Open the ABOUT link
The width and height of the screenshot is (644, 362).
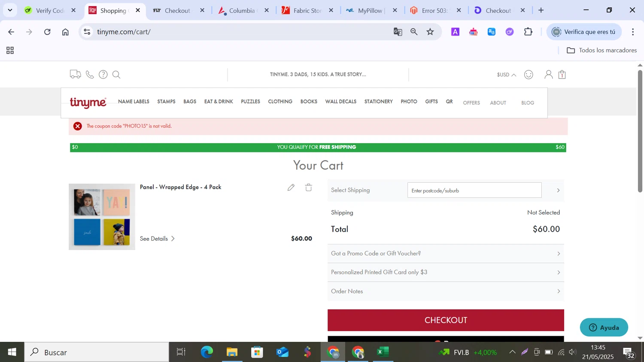coord(498,103)
